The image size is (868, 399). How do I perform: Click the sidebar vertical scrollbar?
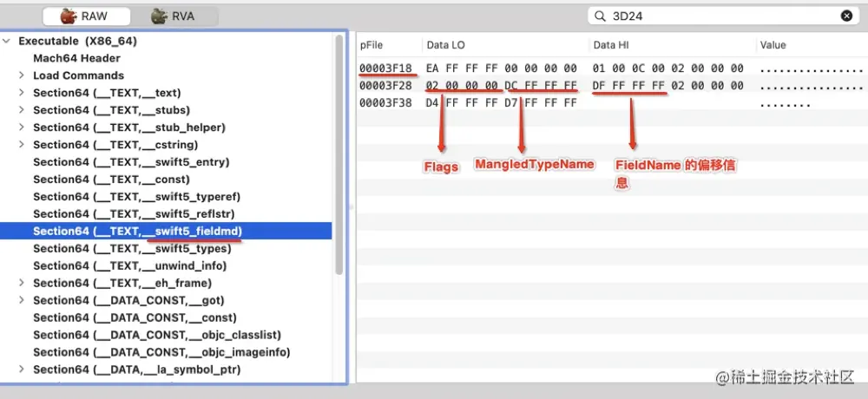click(339, 155)
